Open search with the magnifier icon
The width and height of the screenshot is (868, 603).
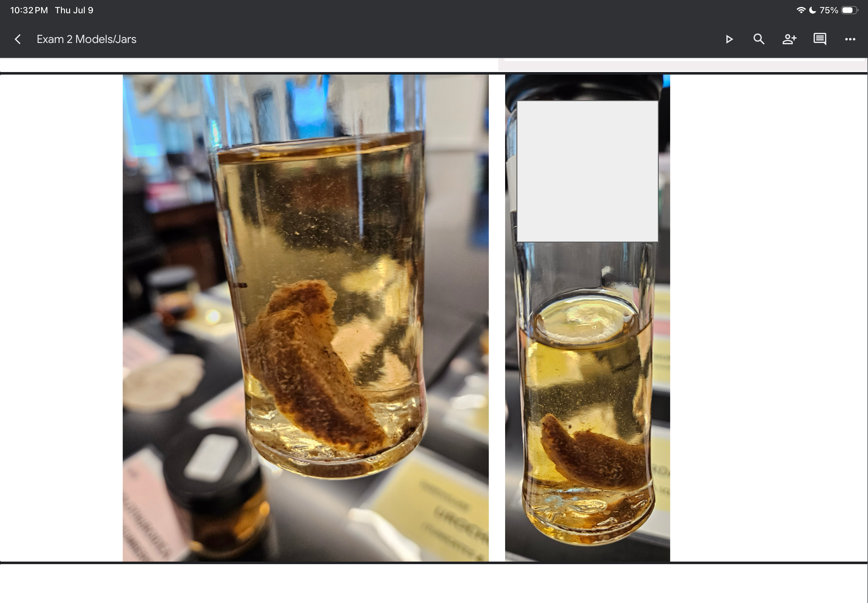(759, 39)
